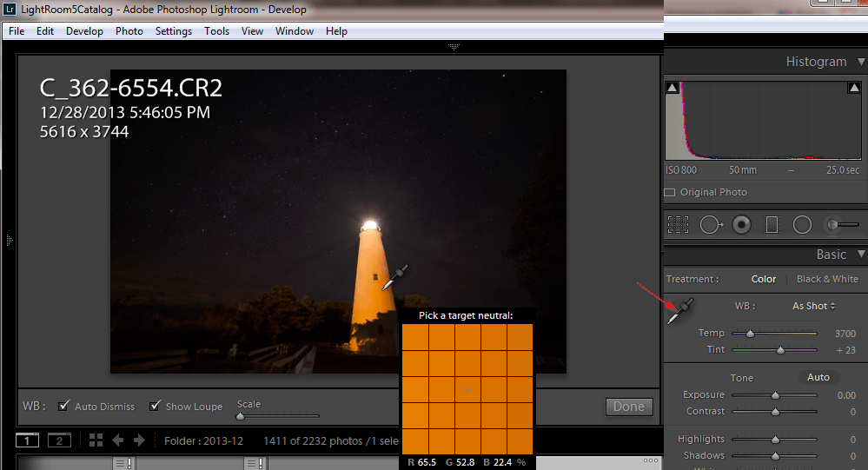Screen dimensions: 868x470
Task: Show the top module picker panel
Action: [x=454, y=47]
